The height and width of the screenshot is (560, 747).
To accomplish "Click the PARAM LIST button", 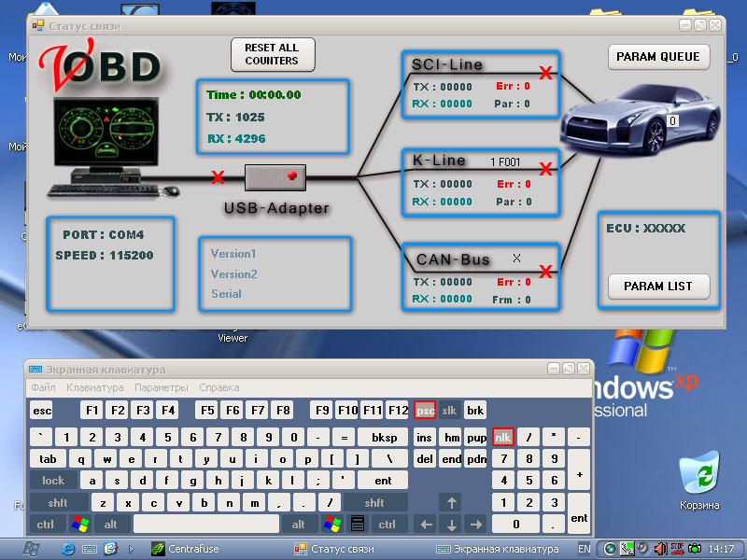I will (x=658, y=286).
